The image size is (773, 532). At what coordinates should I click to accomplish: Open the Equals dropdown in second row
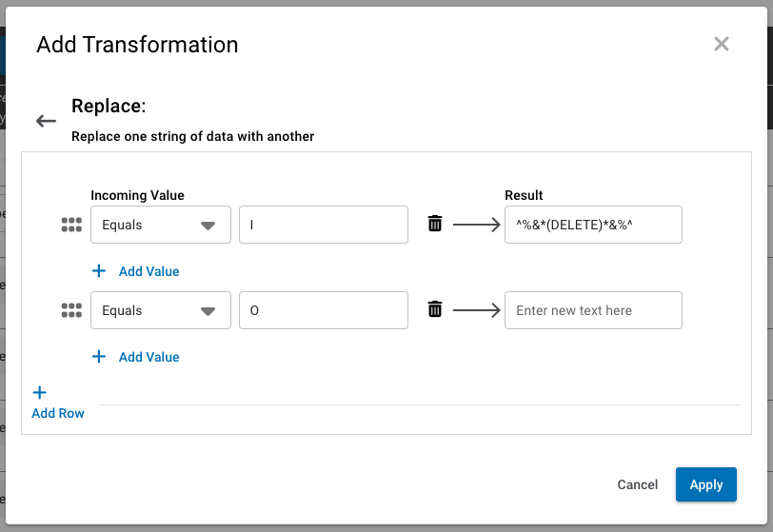(x=161, y=310)
